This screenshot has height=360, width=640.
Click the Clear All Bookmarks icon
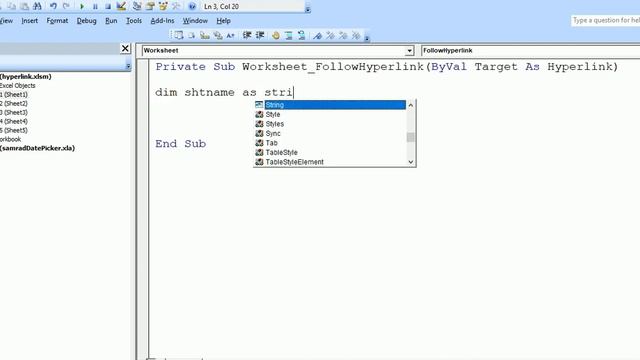[356, 36]
